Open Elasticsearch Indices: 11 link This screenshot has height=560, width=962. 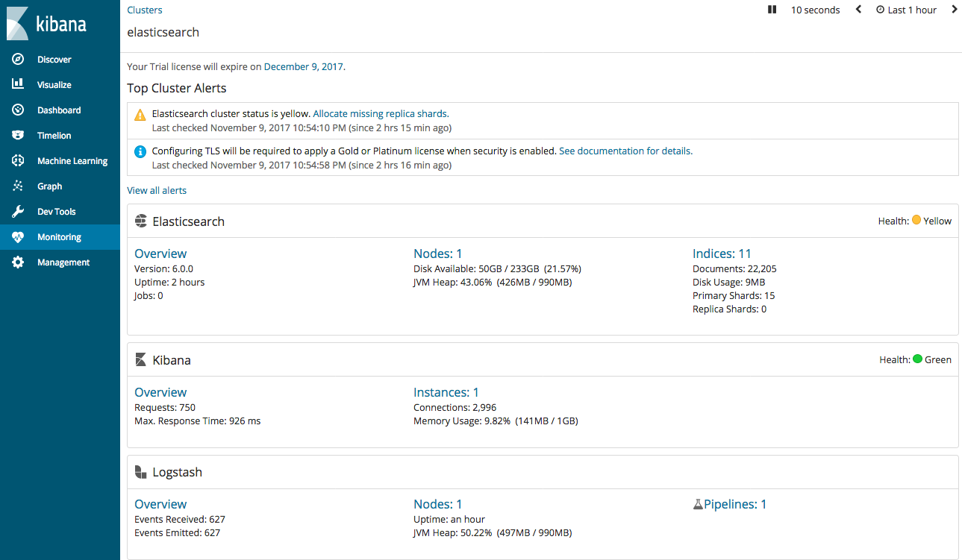722,254
